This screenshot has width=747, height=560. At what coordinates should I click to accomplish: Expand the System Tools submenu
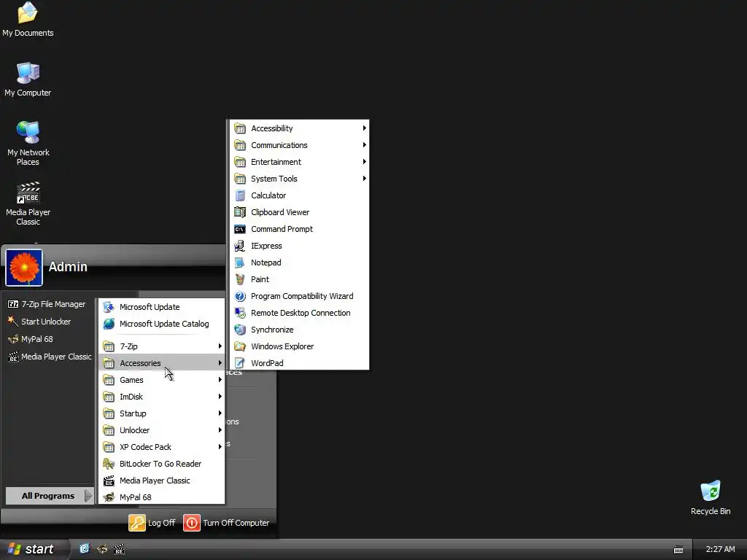(x=299, y=179)
